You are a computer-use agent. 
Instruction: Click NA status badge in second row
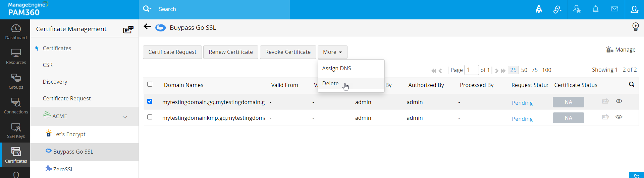tap(568, 118)
